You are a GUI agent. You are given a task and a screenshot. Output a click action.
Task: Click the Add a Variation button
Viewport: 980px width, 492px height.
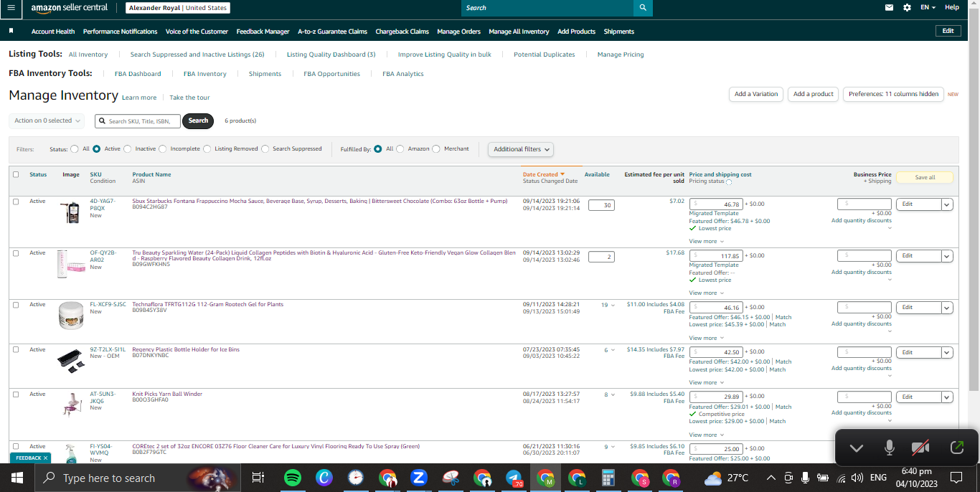pos(756,94)
